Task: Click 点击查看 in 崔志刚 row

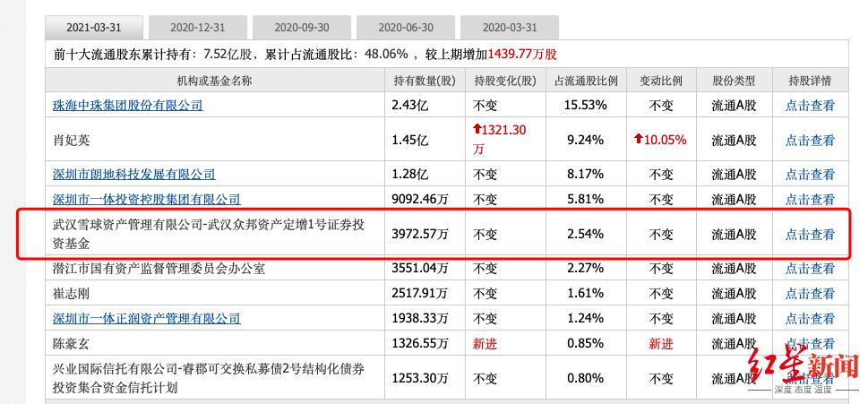Action: click(810, 293)
